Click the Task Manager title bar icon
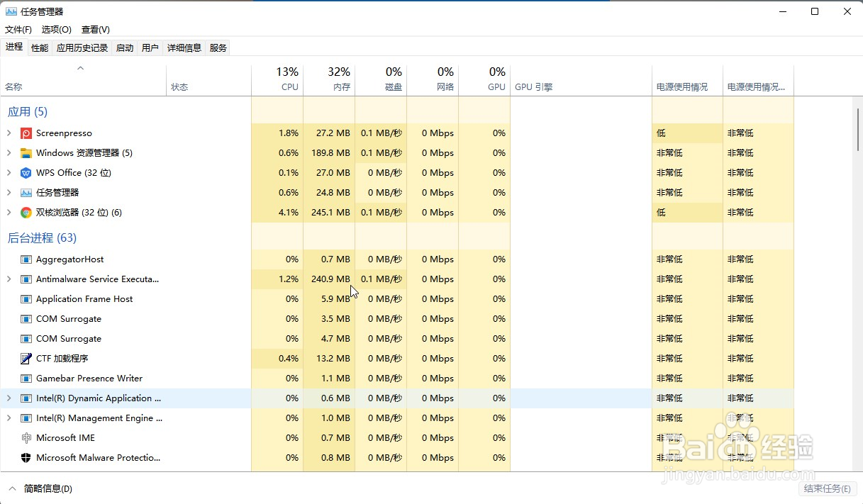The height and width of the screenshot is (504, 863). (x=11, y=11)
